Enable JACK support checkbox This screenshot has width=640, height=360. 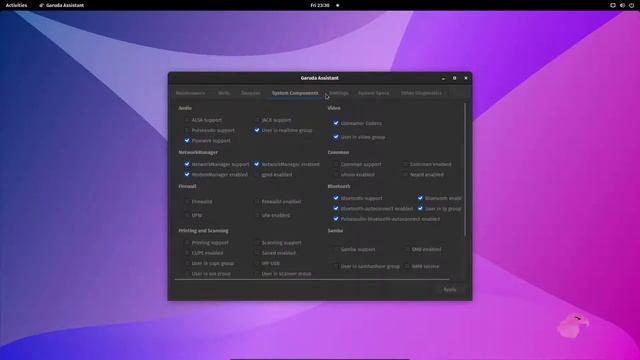257,120
